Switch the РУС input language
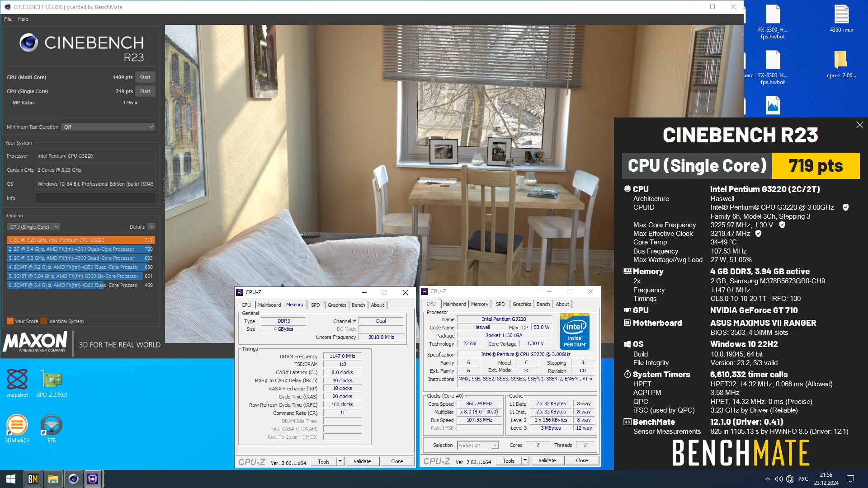Screen dimensions: 868x488 pyautogui.click(x=803, y=479)
